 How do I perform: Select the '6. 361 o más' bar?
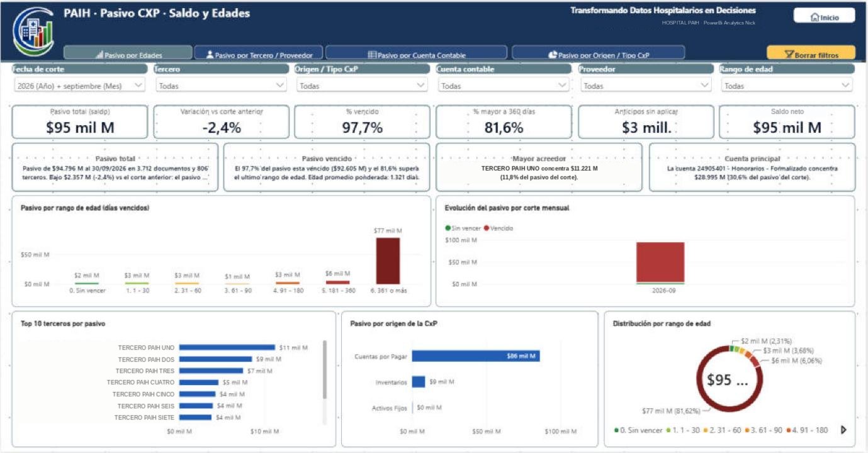pyautogui.click(x=388, y=260)
